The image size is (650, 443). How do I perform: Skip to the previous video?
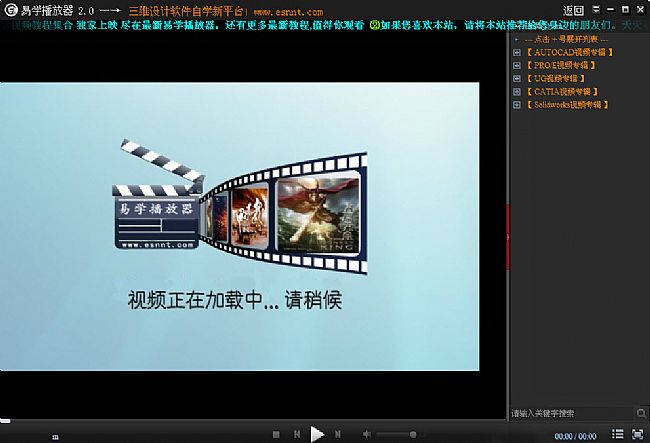click(x=297, y=434)
